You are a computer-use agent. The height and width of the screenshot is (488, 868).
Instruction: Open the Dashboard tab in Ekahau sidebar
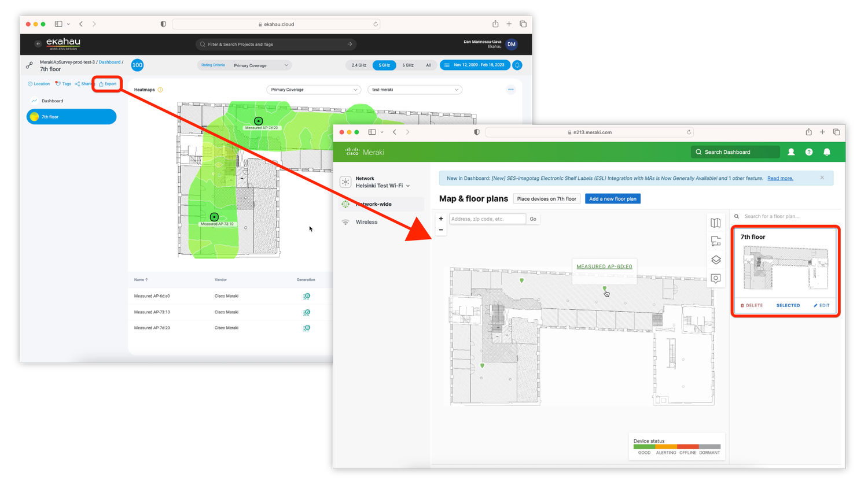[x=52, y=101]
